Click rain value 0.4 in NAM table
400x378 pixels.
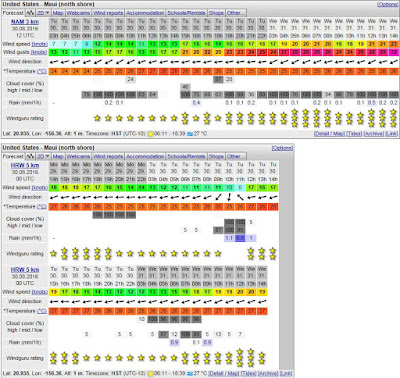pos(196,103)
